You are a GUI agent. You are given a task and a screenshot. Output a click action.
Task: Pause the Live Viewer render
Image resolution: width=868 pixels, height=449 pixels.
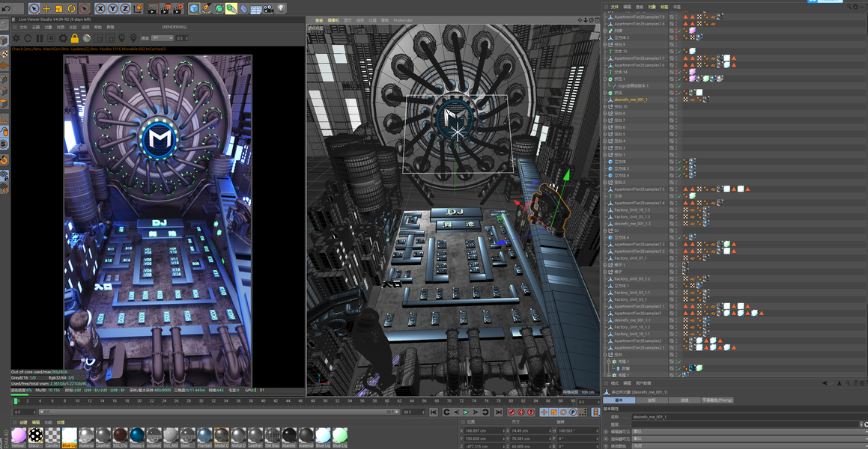click(39, 38)
